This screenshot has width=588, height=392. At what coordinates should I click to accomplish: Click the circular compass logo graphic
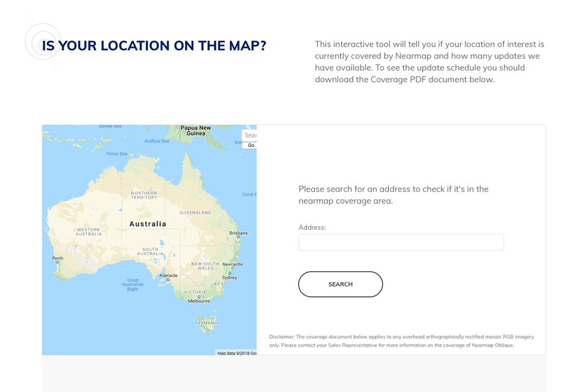click(43, 42)
